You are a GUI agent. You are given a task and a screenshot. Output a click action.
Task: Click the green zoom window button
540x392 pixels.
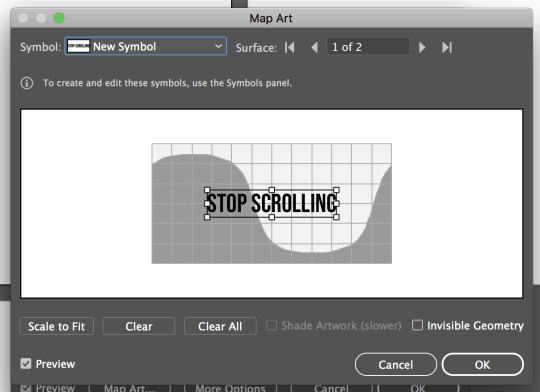[59, 18]
